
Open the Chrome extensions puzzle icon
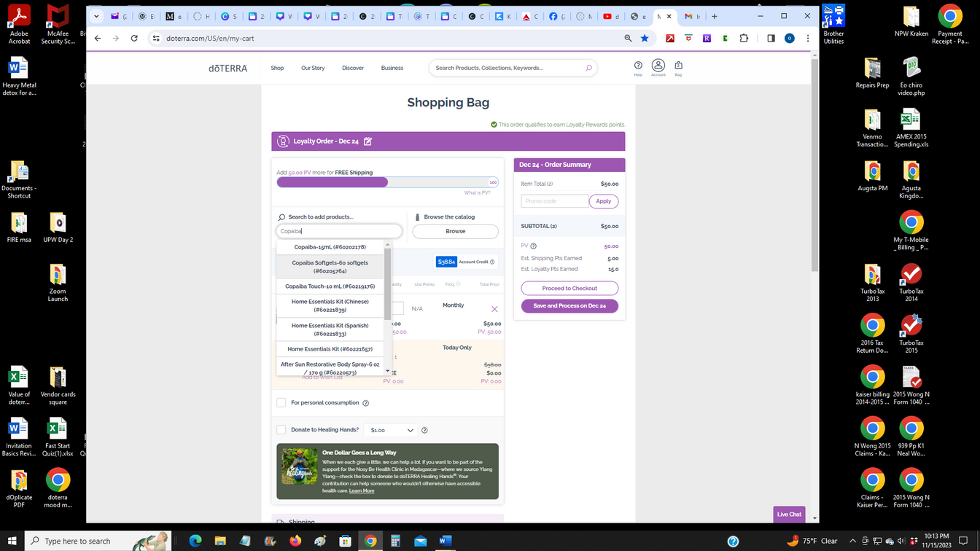[x=744, y=38]
